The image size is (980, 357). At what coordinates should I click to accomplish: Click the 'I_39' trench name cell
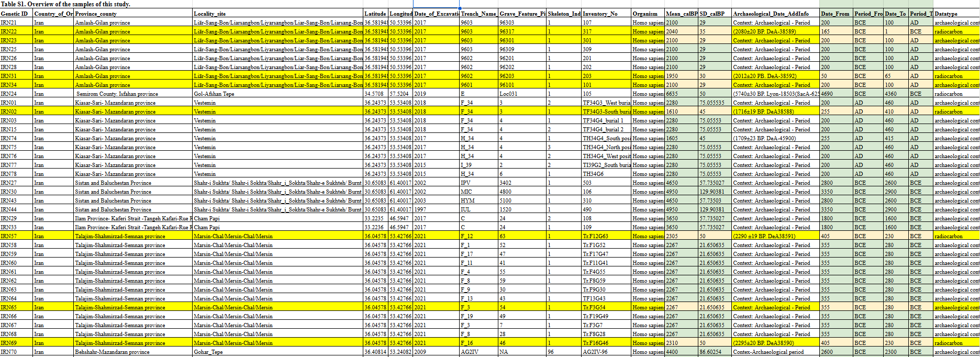coord(478,165)
